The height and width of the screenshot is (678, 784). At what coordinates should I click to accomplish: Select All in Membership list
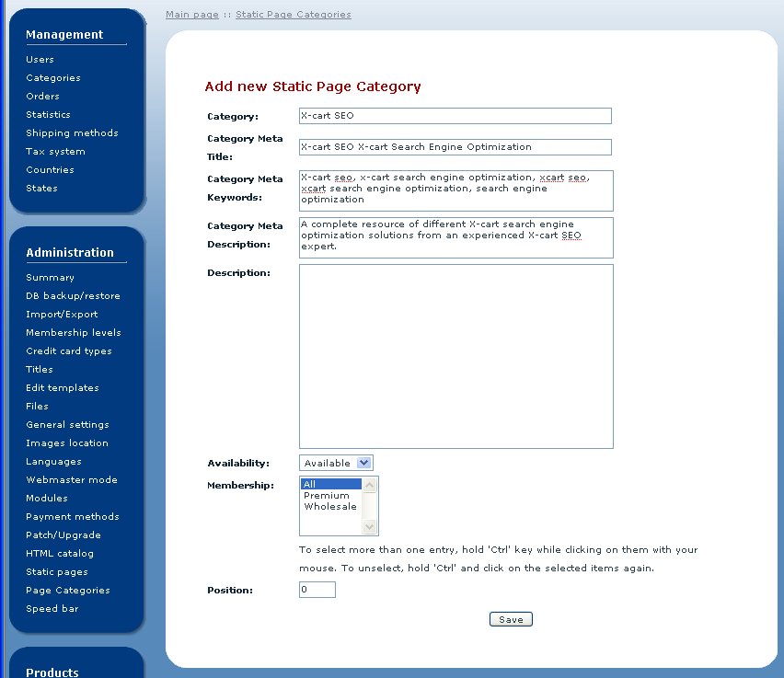(x=330, y=484)
